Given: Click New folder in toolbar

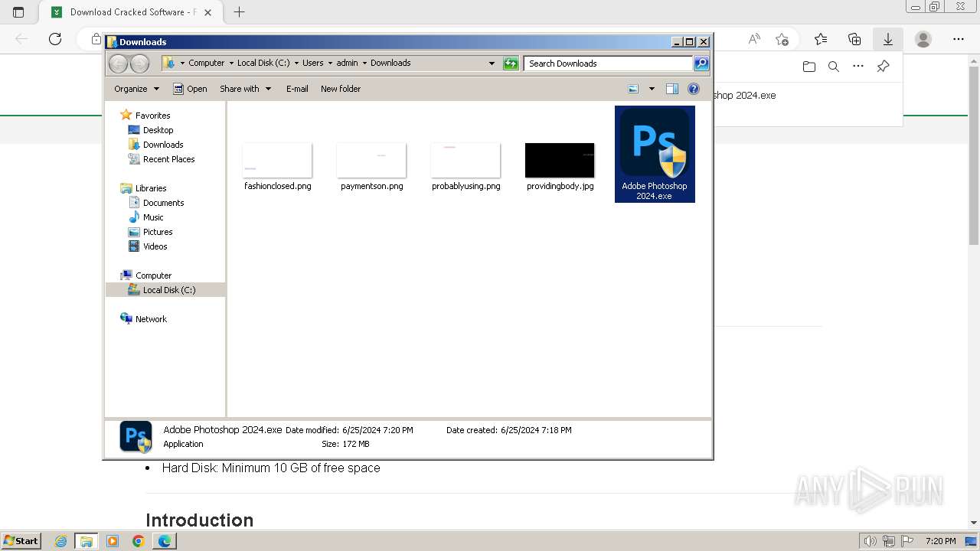Looking at the screenshot, I should pyautogui.click(x=341, y=89).
